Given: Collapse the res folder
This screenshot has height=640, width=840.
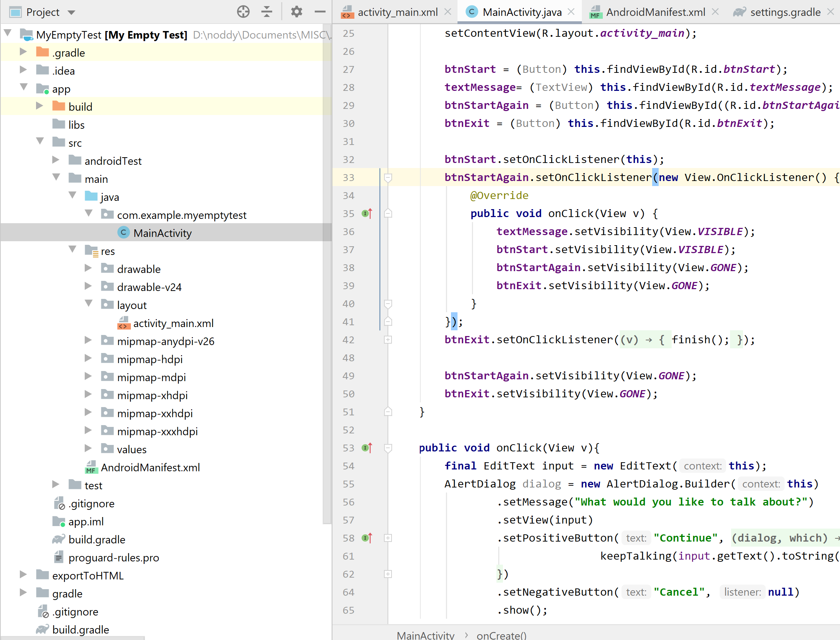Looking at the screenshot, I should 72,250.
